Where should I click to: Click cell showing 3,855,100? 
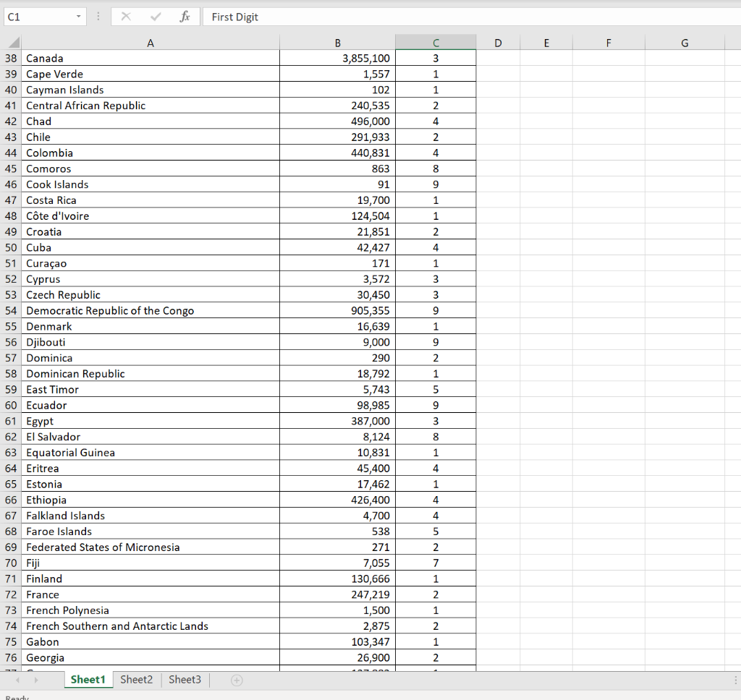tap(337, 58)
